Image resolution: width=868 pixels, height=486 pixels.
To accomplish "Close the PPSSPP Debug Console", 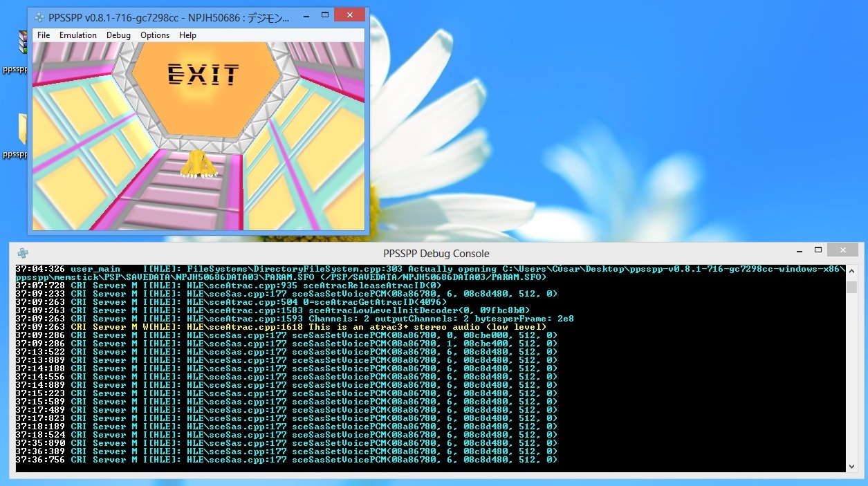I will [x=842, y=250].
